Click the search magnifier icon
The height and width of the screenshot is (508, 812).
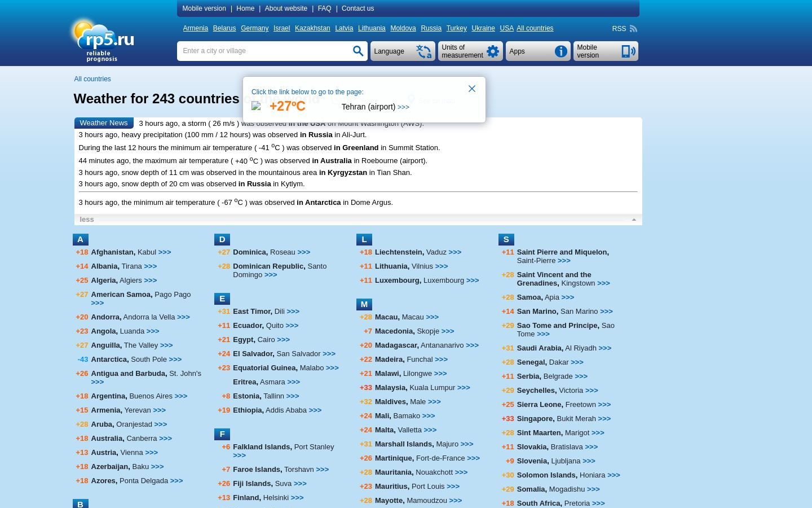358,51
